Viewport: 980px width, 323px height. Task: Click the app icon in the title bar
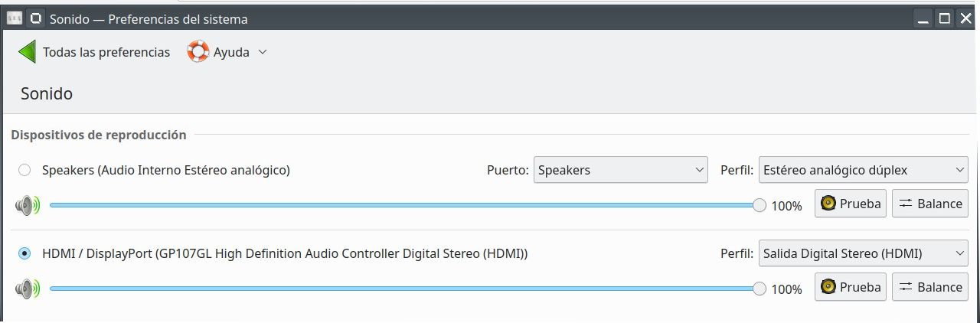pos(14,18)
